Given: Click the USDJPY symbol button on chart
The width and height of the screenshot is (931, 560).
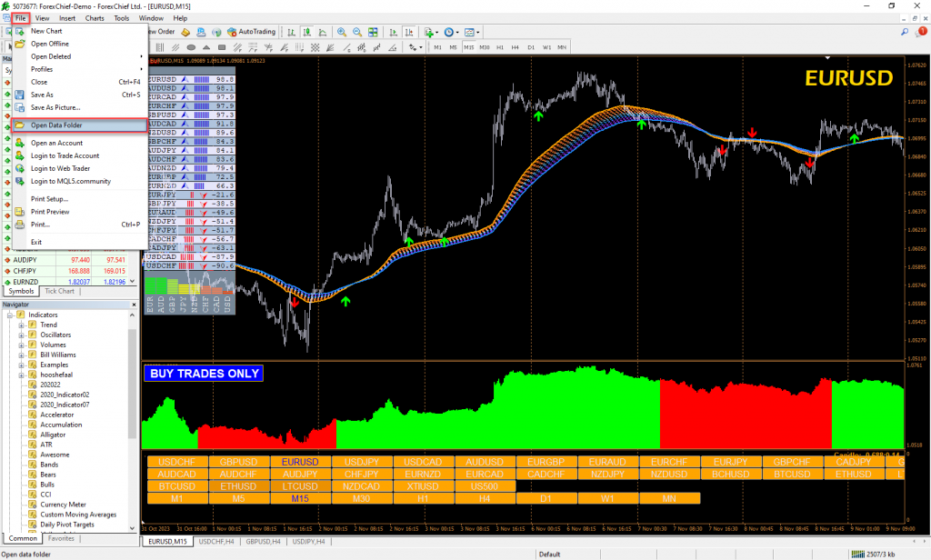Looking at the screenshot, I should click(x=362, y=462).
